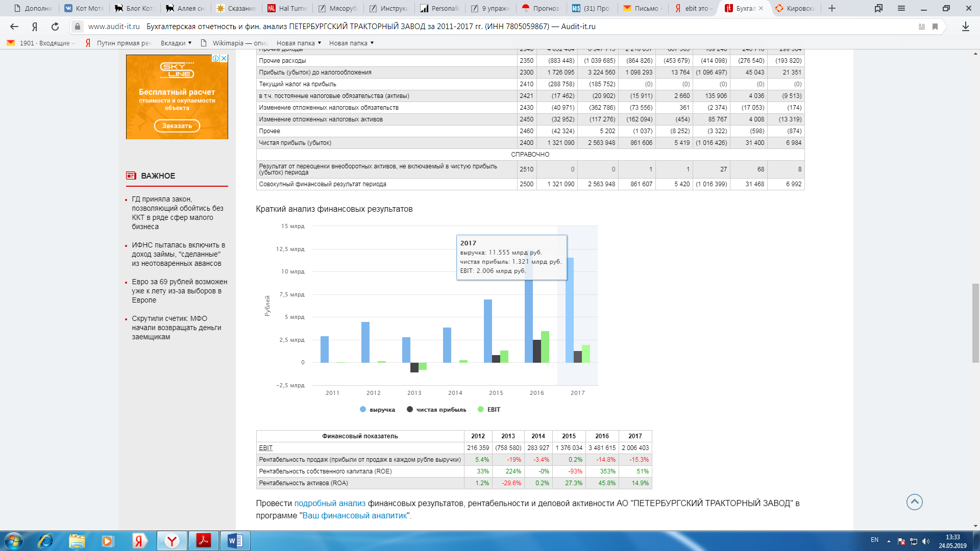Open the site security padlock icon
The width and height of the screenshot is (980, 551).
coord(77,27)
